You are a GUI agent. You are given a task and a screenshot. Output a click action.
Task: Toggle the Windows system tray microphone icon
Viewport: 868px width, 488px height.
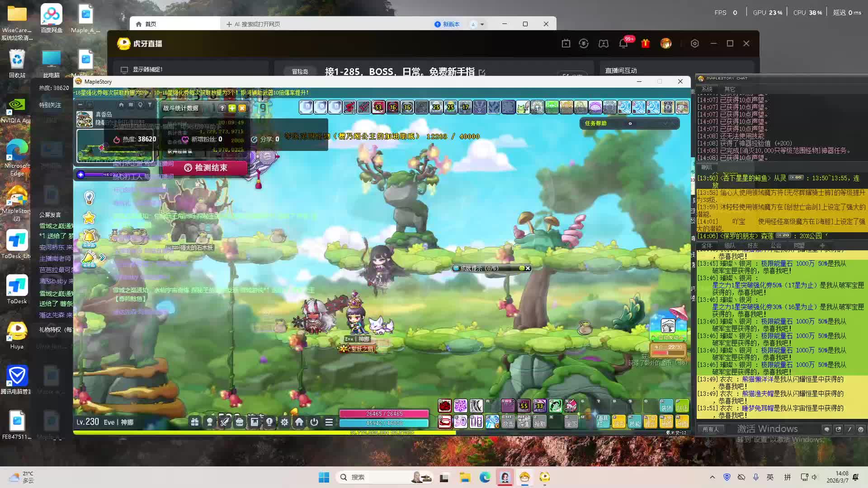(755, 477)
